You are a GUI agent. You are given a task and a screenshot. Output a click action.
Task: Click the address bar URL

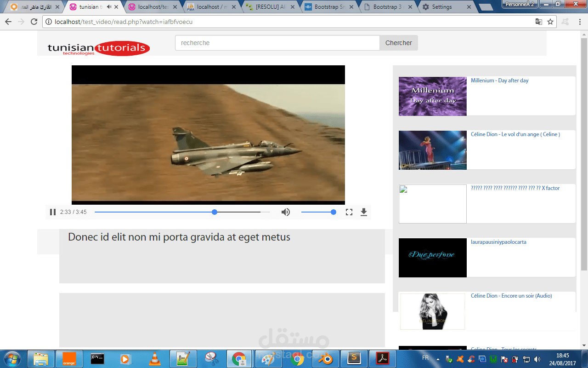pyautogui.click(x=124, y=22)
